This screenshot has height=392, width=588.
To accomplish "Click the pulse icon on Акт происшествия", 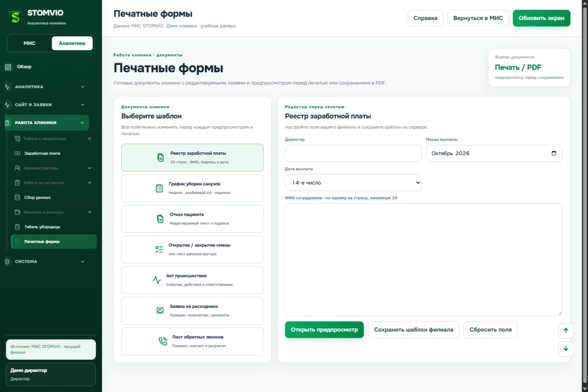I will pyautogui.click(x=157, y=280).
